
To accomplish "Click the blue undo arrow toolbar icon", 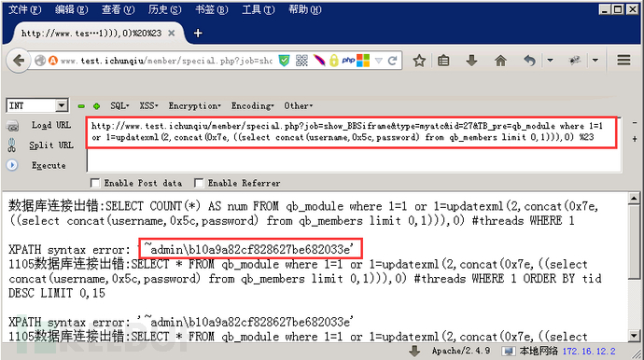I will click(529, 61).
